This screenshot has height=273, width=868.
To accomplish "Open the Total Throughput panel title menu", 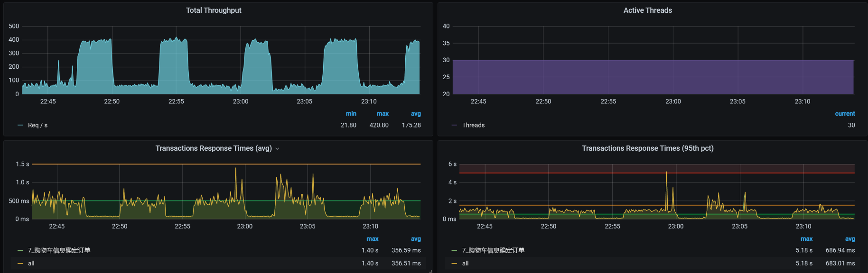I will click(x=214, y=10).
